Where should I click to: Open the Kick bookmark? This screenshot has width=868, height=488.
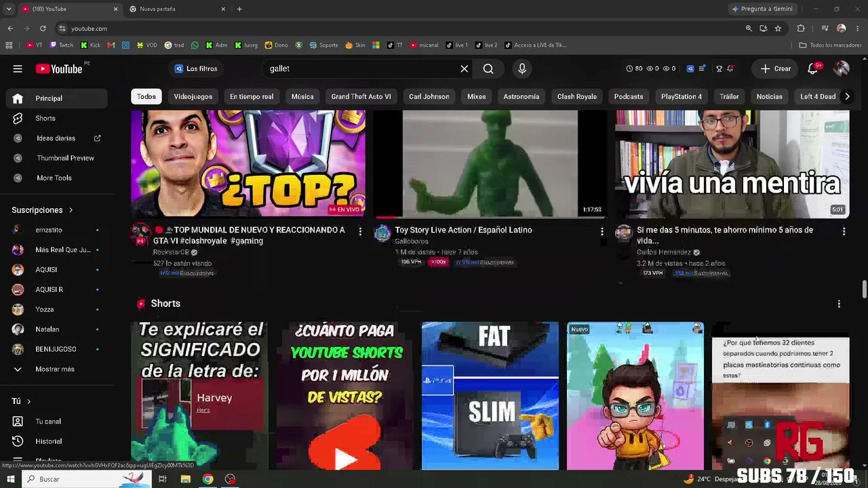coord(90,45)
